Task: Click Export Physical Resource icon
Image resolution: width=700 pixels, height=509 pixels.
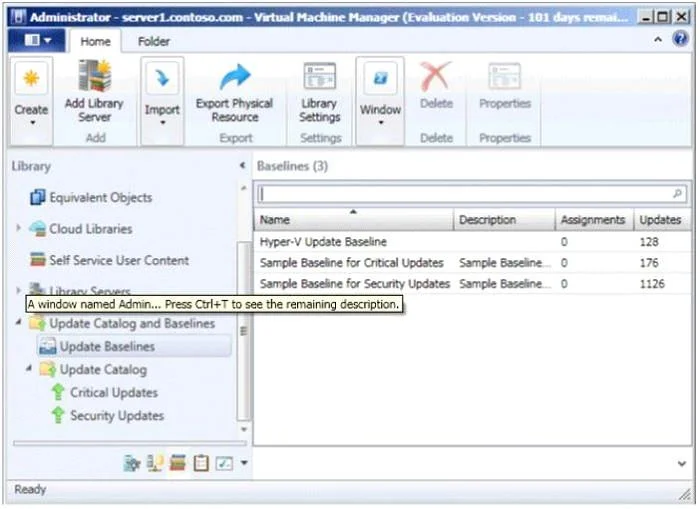Action: click(235, 77)
